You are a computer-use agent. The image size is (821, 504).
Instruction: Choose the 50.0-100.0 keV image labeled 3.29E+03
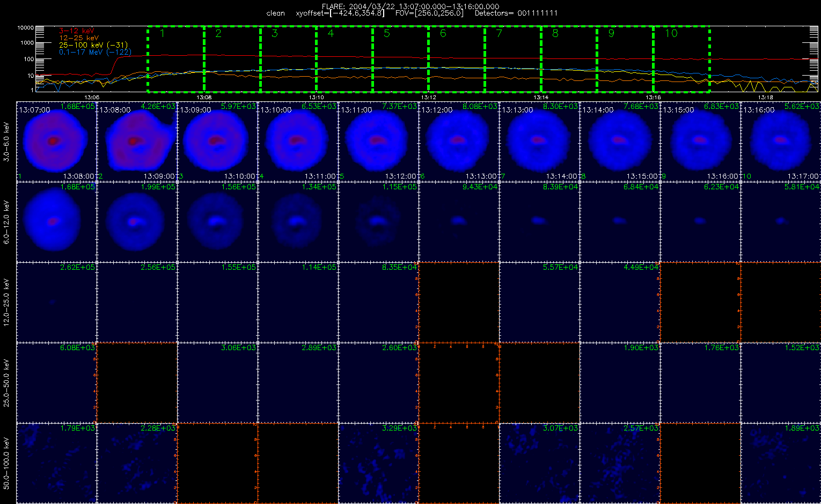click(x=379, y=463)
